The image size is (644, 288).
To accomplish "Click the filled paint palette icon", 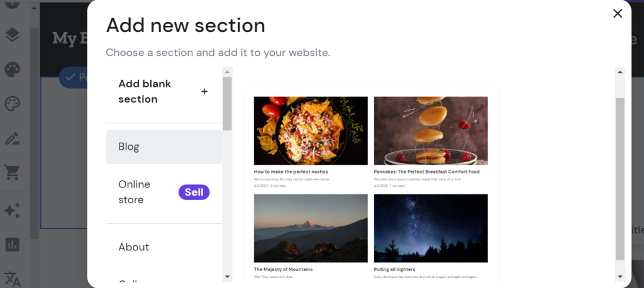I will pyautogui.click(x=12, y=70).
